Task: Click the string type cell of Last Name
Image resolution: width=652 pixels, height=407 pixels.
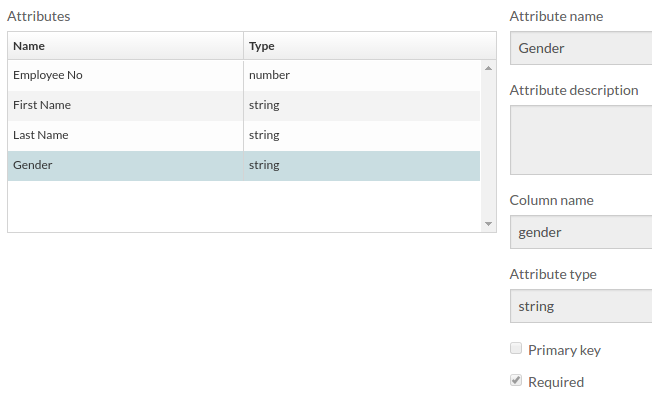Action: pyautogui.click(x=362, y=136)
